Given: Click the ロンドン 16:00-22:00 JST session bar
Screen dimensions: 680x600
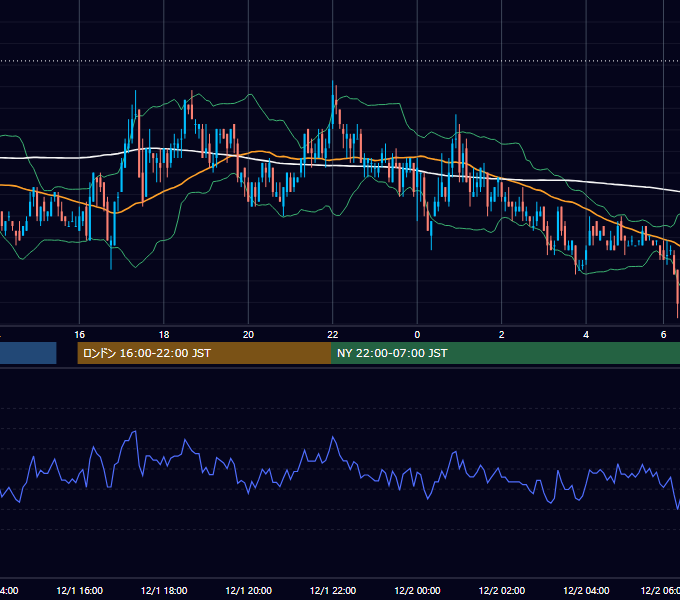Looking at the screenshot, I should 204,353.
